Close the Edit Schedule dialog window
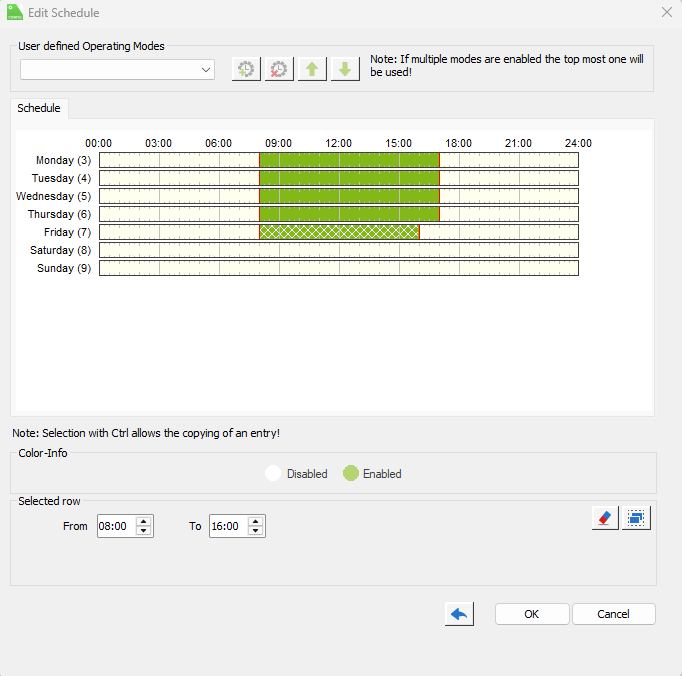This screenshot has height=676, width=682. (667, 12)
